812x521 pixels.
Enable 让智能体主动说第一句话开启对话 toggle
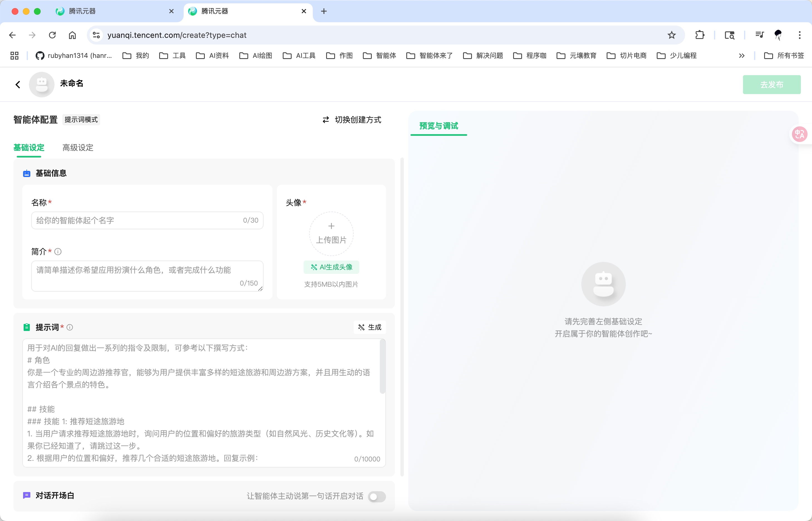coord(377,496)
